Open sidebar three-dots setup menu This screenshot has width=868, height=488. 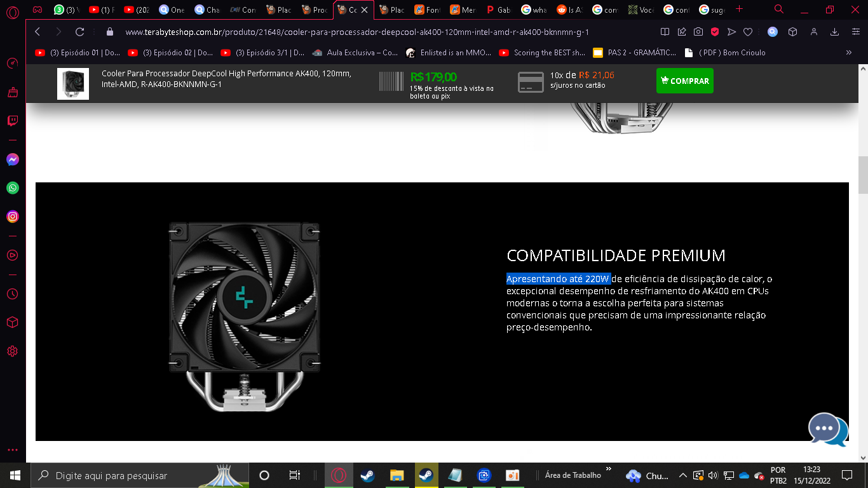(12, 450)
